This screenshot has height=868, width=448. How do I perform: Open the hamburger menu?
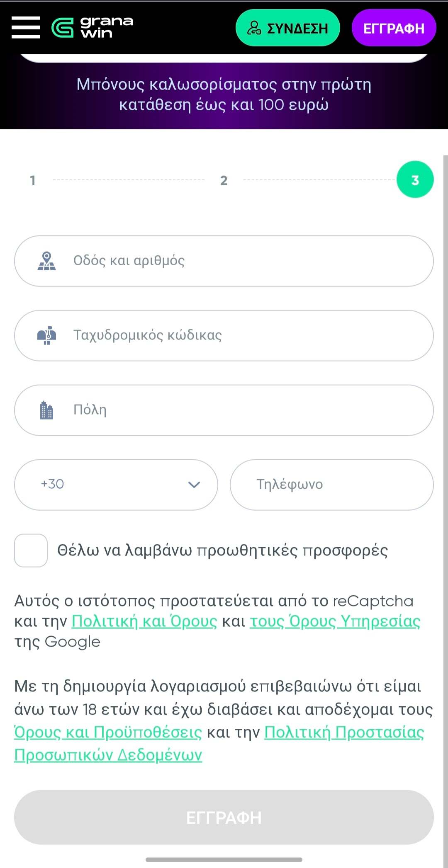(x=26, y=27)
